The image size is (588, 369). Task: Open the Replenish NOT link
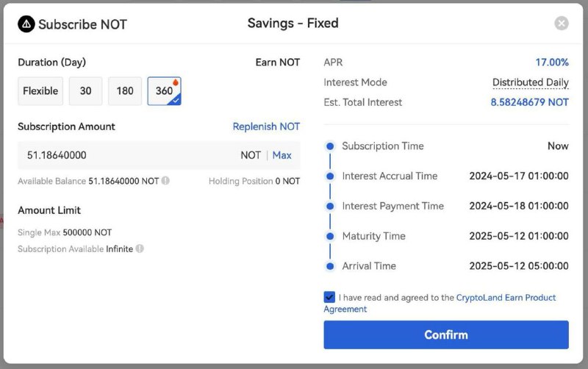(x=266, y=126)
